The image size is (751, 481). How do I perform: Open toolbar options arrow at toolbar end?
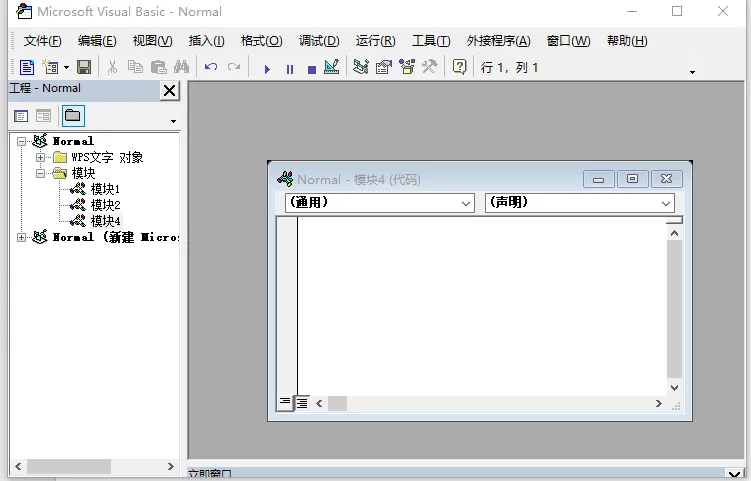tap(692, 72)
